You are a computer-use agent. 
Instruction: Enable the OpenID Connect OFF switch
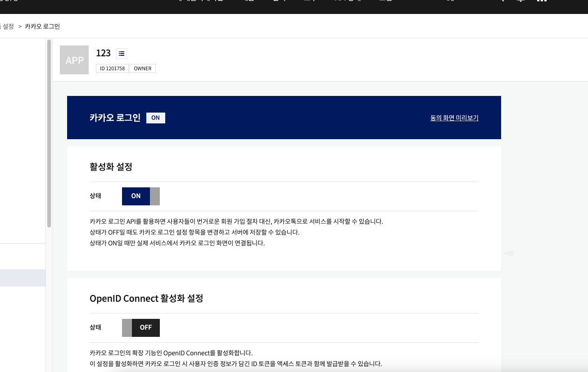pos(141,328)
